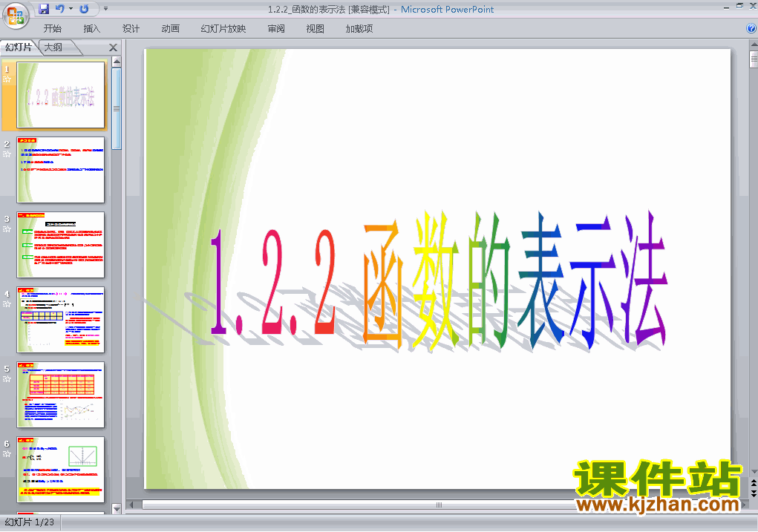The height and width of the screenshot is (532, 758).
Task: Go to previous slide double-arrow button
Action: point(754,484)
